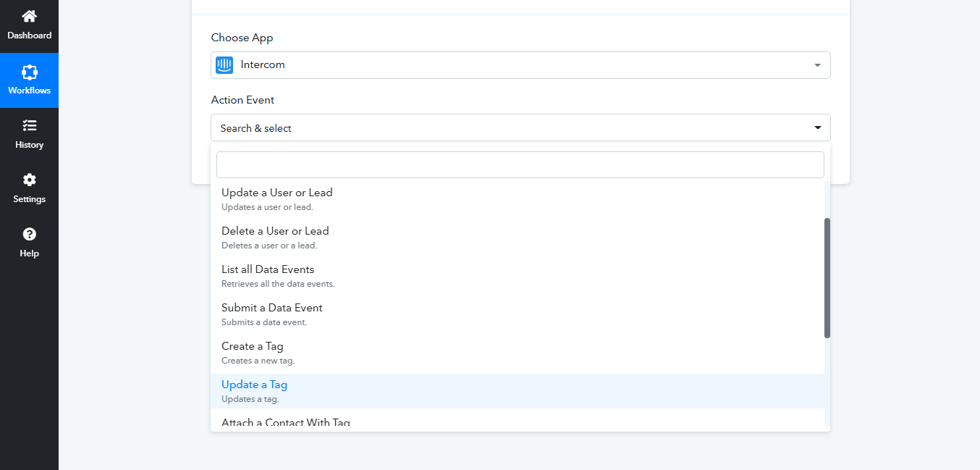Click 'Creates a new tag.' description
Screen dimensions: 980x470
pos(258,361)
